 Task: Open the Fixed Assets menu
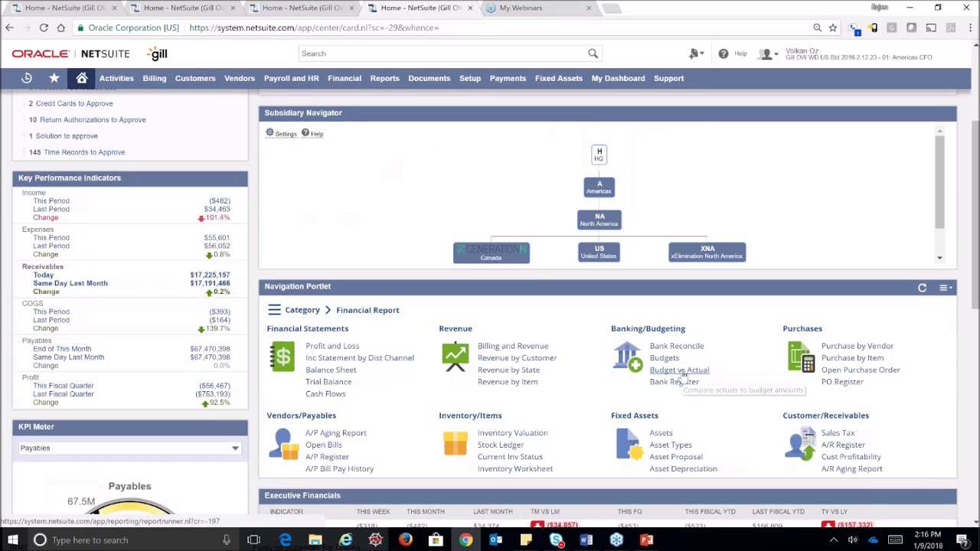pos(558,78)
